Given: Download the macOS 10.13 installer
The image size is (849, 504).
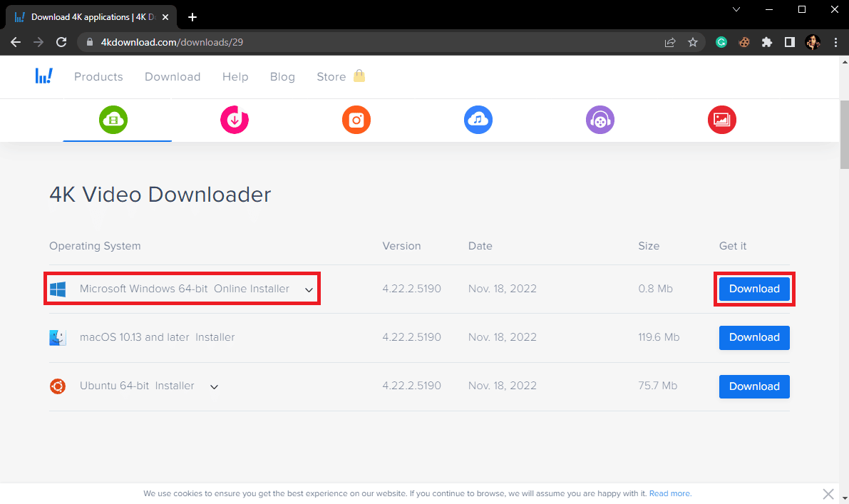Looking at the screenshot, I should pyautogui.click(x=754, y=338).
